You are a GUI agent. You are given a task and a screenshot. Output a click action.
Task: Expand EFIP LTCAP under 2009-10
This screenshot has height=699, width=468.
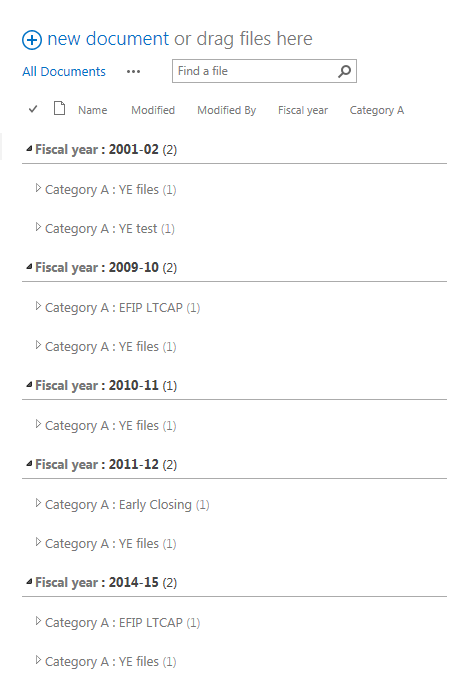pos(38,307)
